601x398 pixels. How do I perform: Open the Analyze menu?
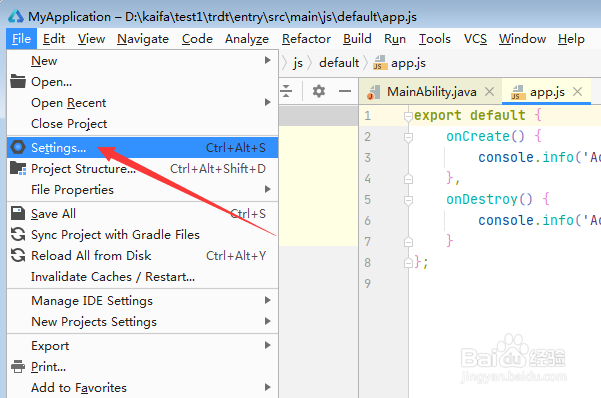(x=247, y=39)
